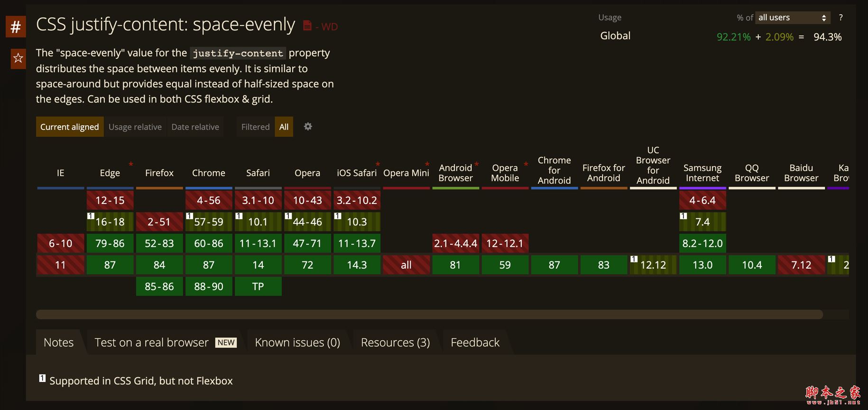This screenshot has width=868, height=410.
Task: Click the Edge column header
Action: pyautogui.click(x=110, y=173)
